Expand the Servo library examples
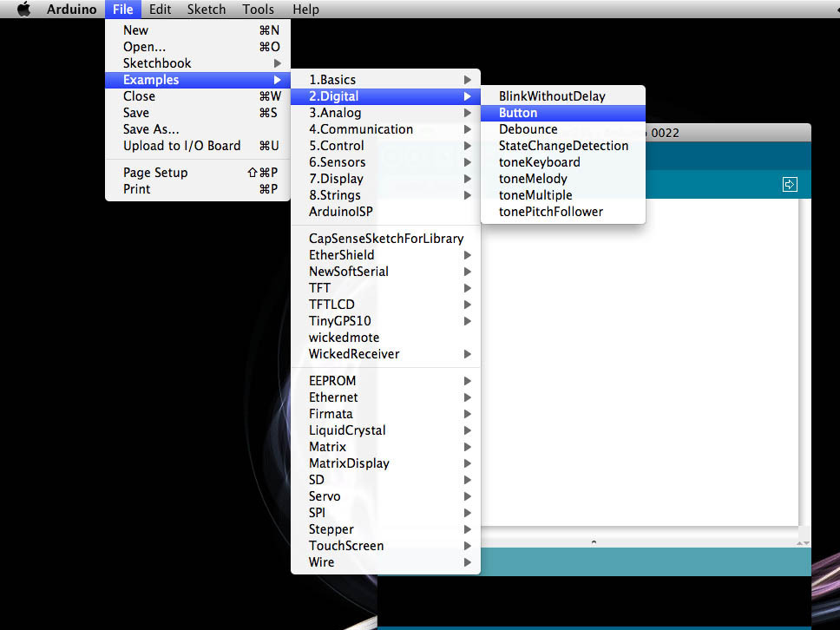Viewport: 840px width, 630px height. (385, 496)
